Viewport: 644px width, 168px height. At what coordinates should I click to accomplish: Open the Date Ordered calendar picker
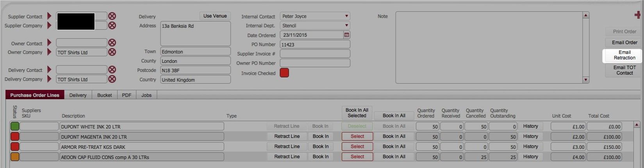click(346, 35)
